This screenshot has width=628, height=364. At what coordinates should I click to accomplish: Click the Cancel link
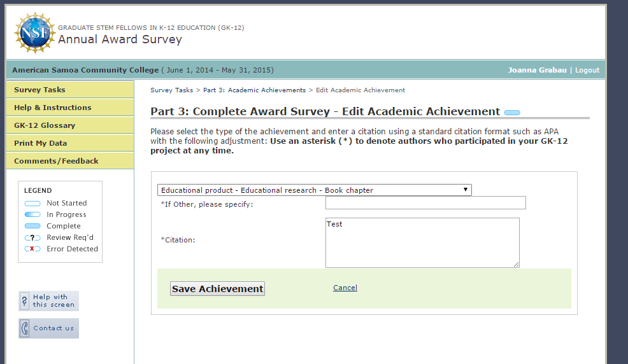[x=345, y=288]
